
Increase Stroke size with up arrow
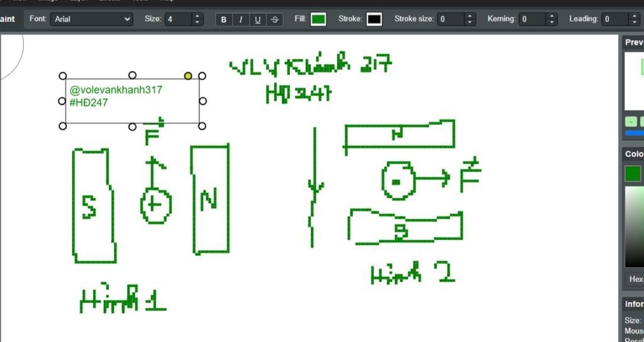pyautogui.click(x=470, y=16)
